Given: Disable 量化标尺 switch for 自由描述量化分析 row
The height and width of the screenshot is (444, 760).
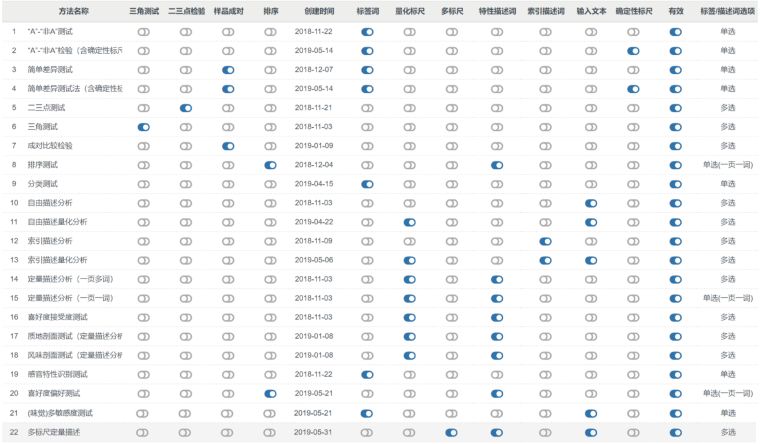Looking at the screenshot, I should tap(410, 222).
